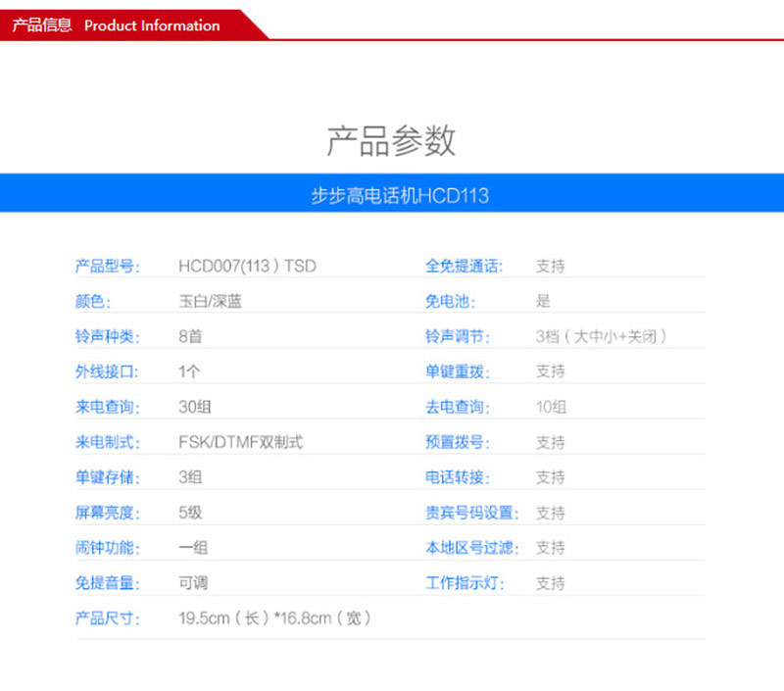Click 支持 beside 本地区号过滤

coord(551,548)
